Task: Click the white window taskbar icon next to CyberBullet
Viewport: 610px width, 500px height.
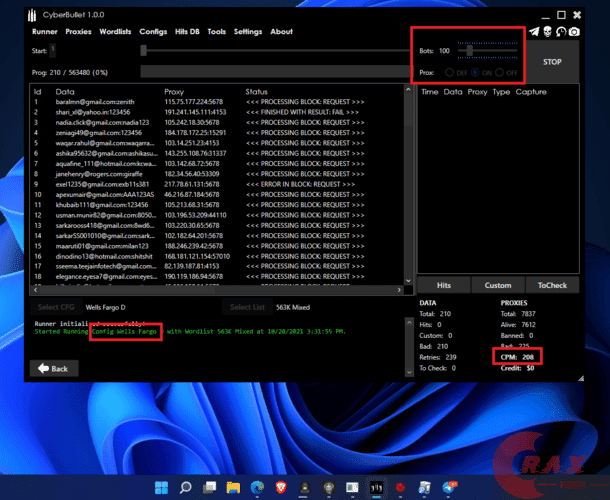Action: pos(352,487)
